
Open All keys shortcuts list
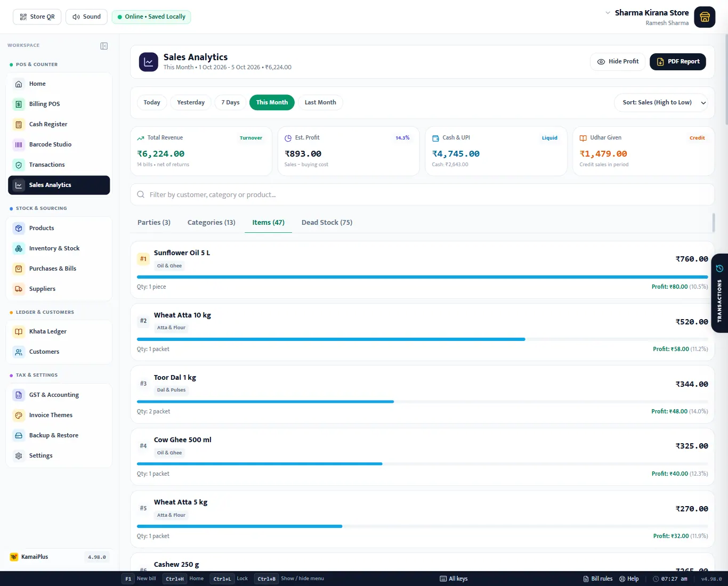point(454,579)
